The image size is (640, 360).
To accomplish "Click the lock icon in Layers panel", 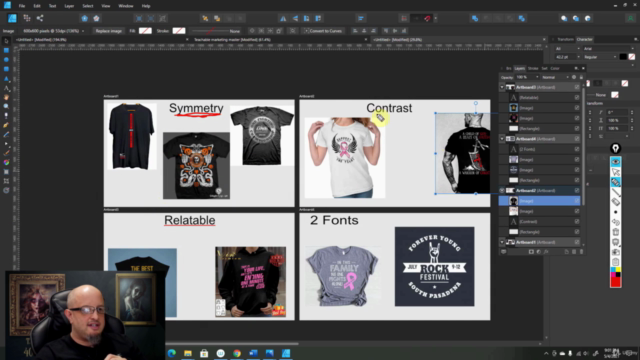I will pyautogui.click(x=581, y=77).
